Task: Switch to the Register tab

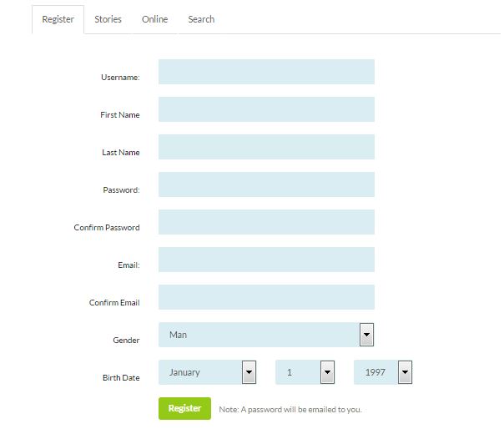Action: tap(58, 19)
